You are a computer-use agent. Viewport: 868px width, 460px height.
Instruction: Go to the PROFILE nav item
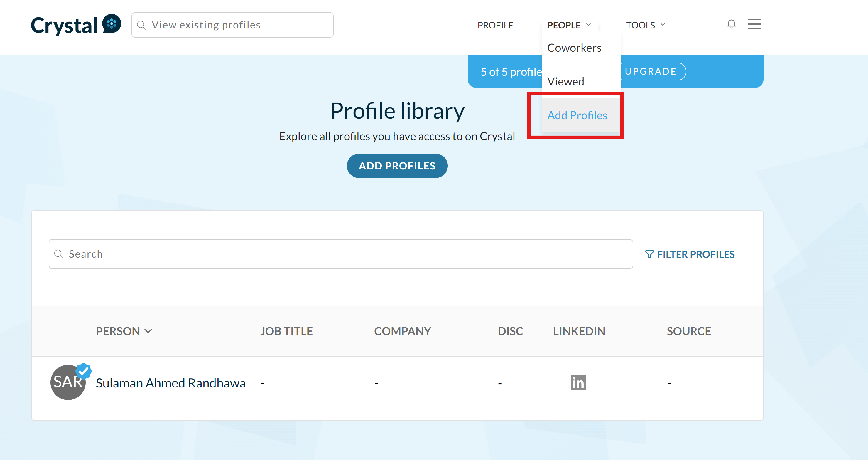click(495, 25)
